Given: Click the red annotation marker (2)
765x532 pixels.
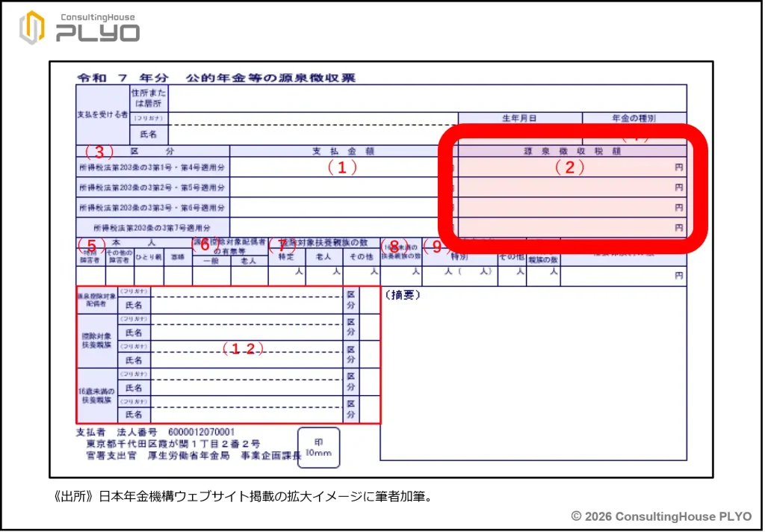Looking at the screenshot, I should point(569,168).
